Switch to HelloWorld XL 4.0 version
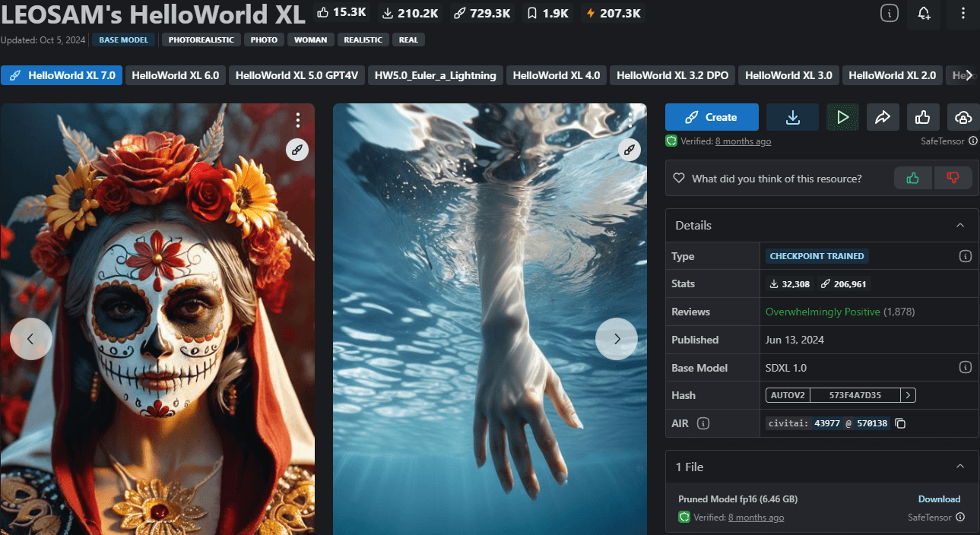Image resolution: width=980 pixels, height=535 pixels. tap(556, 75)
